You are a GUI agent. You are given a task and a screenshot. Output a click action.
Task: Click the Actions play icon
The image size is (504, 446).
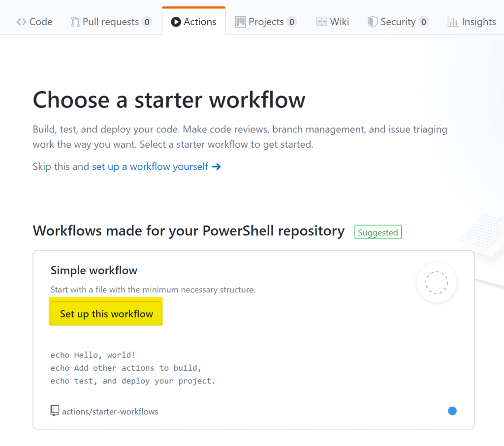pos(176,22)
